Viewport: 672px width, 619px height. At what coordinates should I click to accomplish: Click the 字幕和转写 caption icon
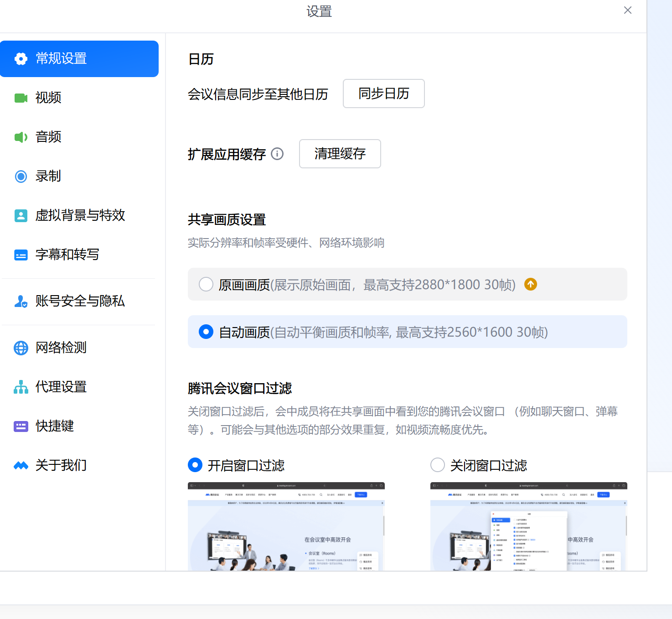[21, 255]
